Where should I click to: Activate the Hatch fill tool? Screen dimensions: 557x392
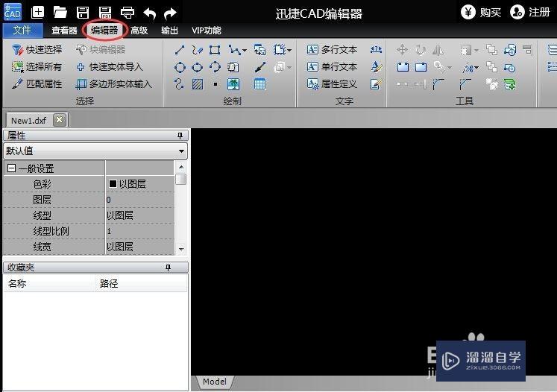(198, 84)
